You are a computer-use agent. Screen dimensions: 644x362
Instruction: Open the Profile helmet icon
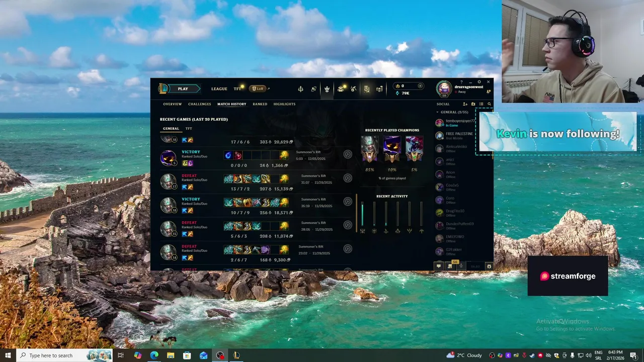pos(327,89)
